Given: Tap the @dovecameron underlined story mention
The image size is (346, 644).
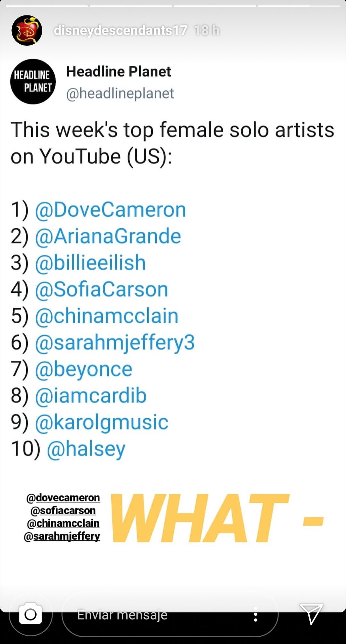Looking at the screenshot, I should pos(63,497).
